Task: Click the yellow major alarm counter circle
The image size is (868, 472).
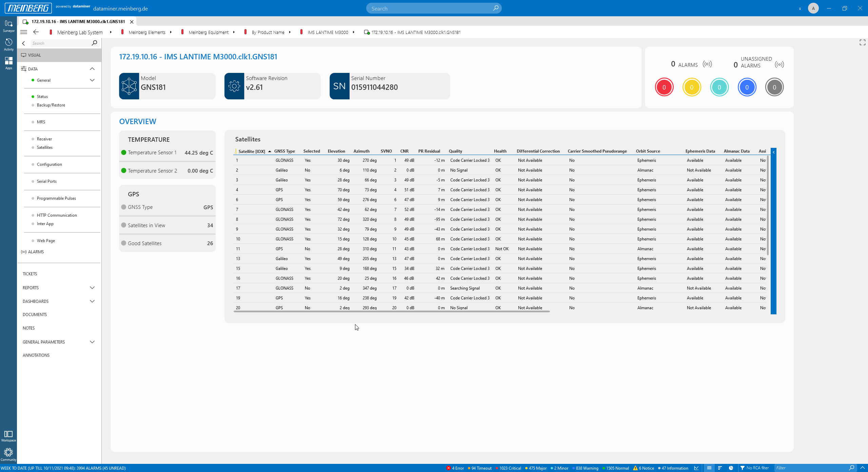Action: coord(691,87)
